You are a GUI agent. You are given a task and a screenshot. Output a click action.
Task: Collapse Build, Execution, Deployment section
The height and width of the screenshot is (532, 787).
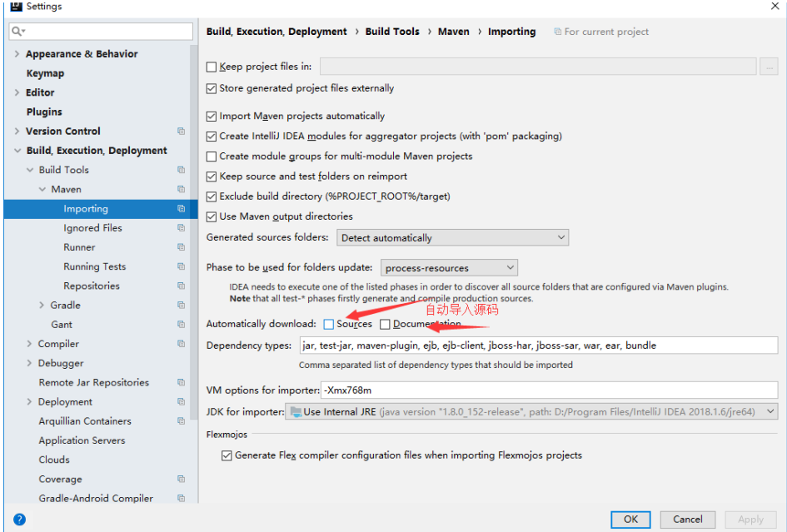[x=17, y=151]
